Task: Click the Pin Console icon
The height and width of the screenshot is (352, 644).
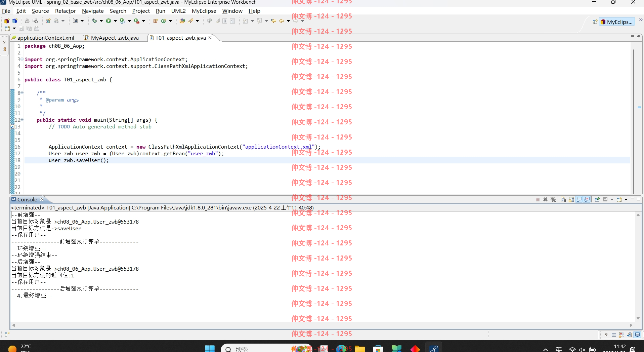Action: tap(597, 200)
